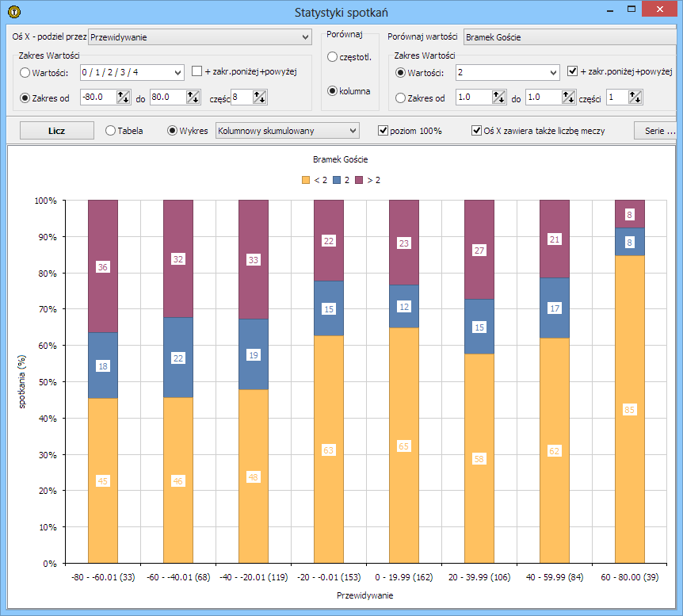Click the '2' blue legend swatch
The height and width of the screenshot is (616, 683).
tap(337, 180)
